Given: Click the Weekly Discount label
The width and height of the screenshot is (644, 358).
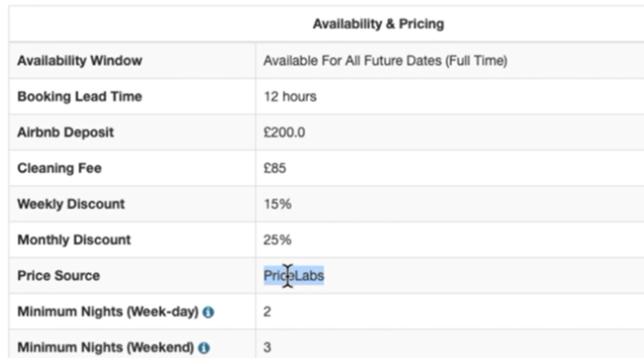Looking at the screenshot, I should [x=71, y=204].
